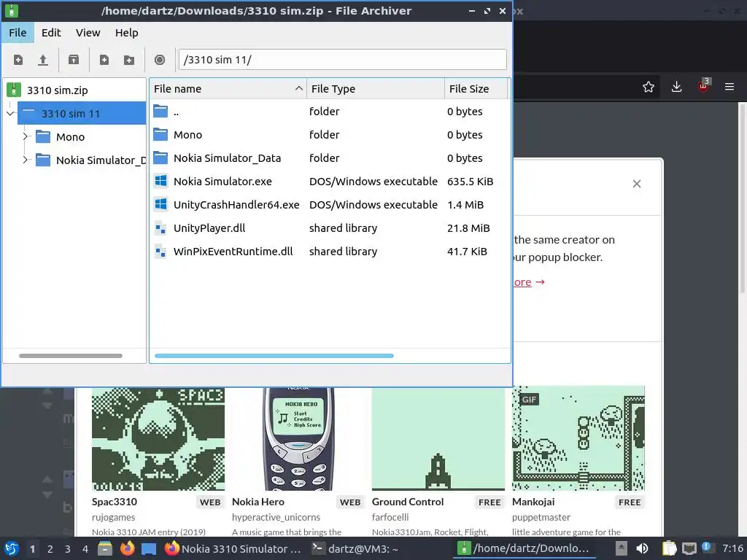The height and width of the screenshot is (560, 747).
Task: Open Firefox hamburger menu icon
Action: [x=729, y=87]
